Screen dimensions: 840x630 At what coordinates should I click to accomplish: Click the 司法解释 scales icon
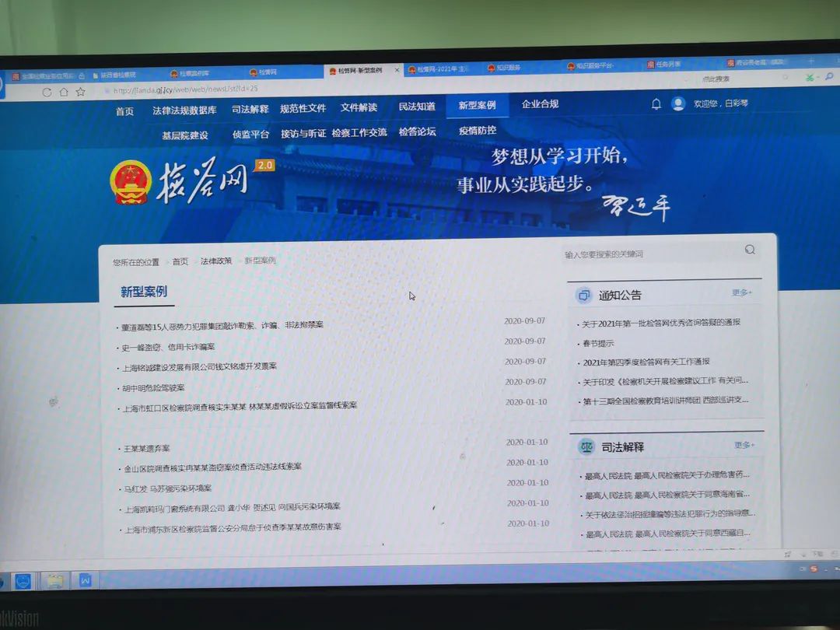point(586,446)
